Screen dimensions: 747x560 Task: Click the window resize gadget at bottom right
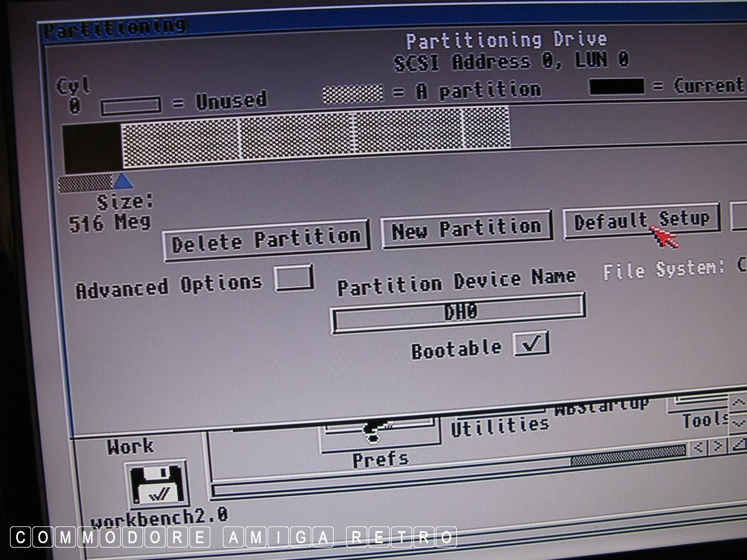click(739, 444)
